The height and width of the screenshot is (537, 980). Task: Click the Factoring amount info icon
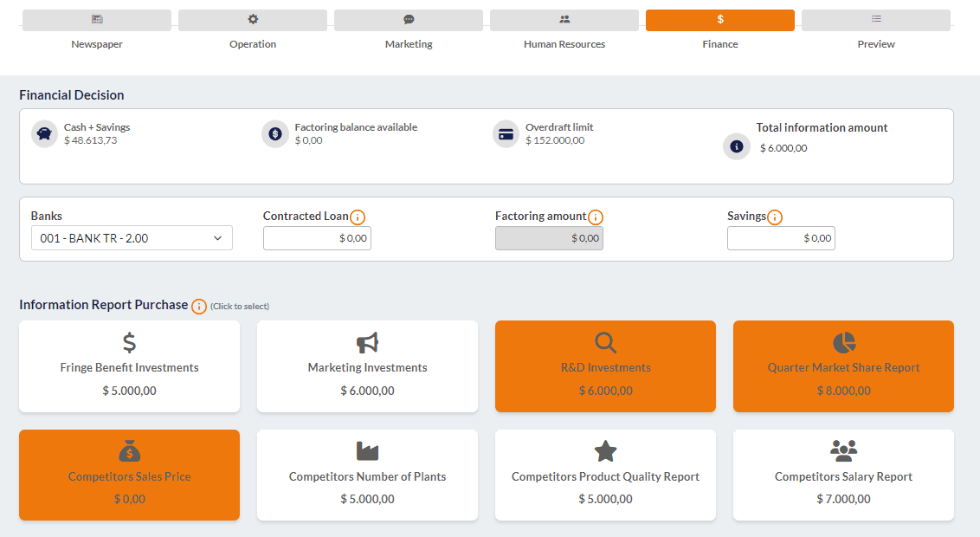click(x=596, y=217)
